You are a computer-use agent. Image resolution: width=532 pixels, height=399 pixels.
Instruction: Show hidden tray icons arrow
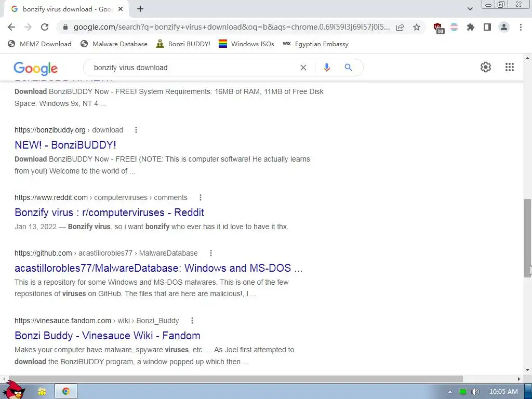[450, 392]
